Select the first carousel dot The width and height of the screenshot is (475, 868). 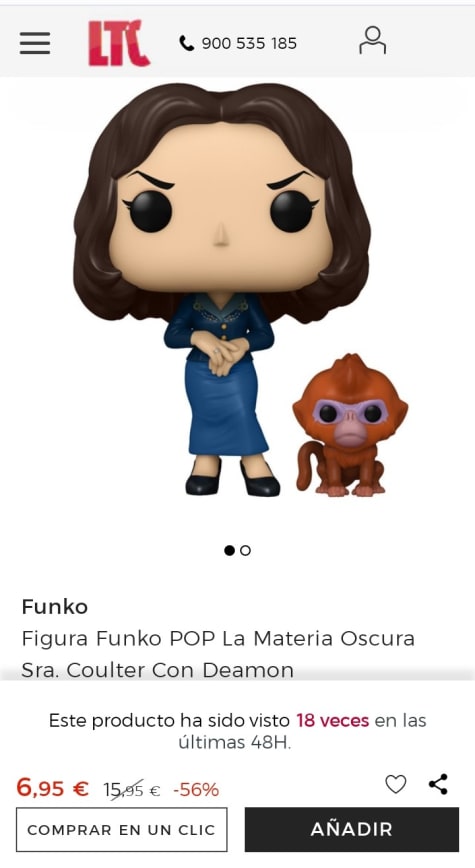[x=229, y=550]
